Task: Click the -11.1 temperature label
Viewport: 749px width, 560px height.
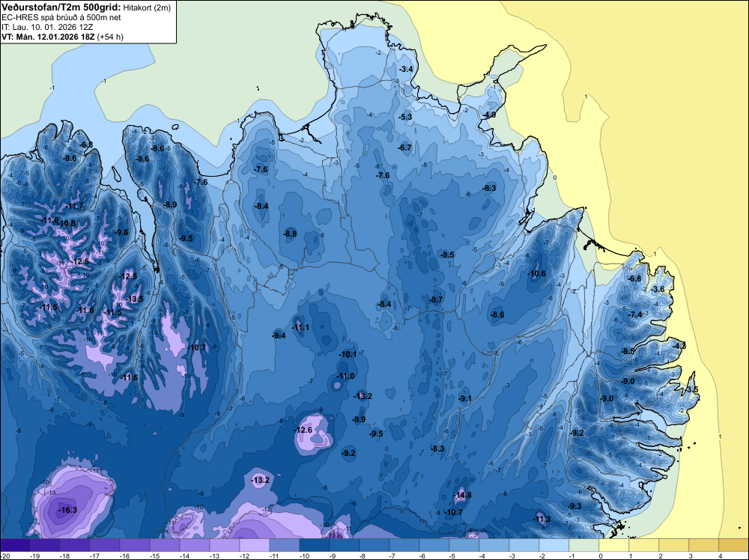Action: (300, 327)
